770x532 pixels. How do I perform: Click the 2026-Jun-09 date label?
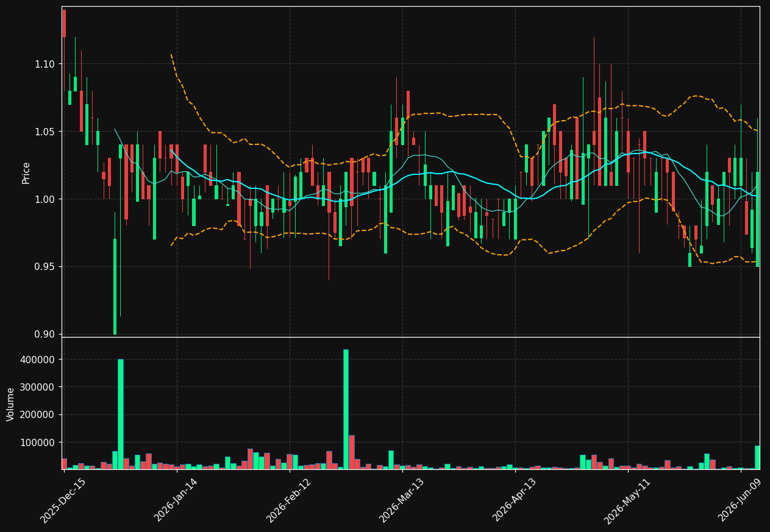740,500
